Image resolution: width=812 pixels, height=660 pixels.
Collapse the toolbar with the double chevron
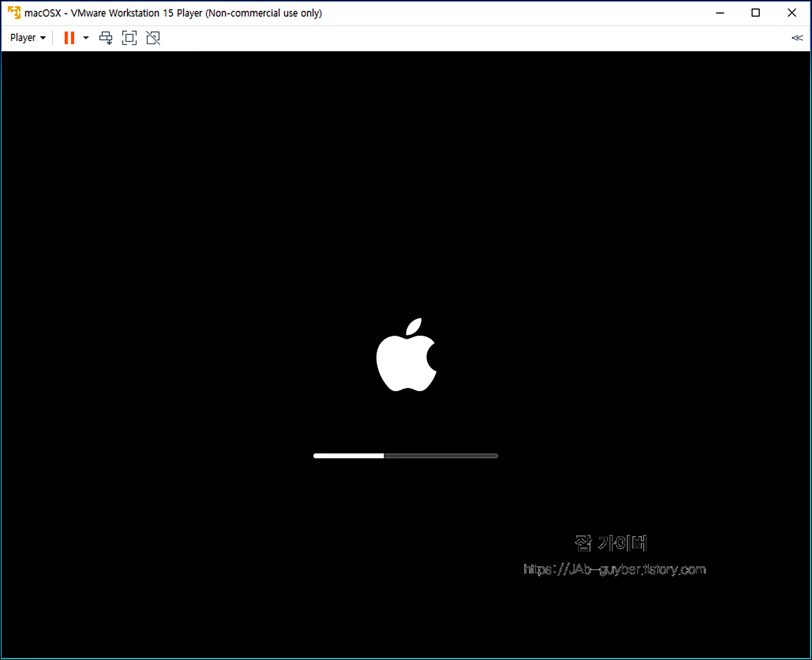click(x=797, y=38)
